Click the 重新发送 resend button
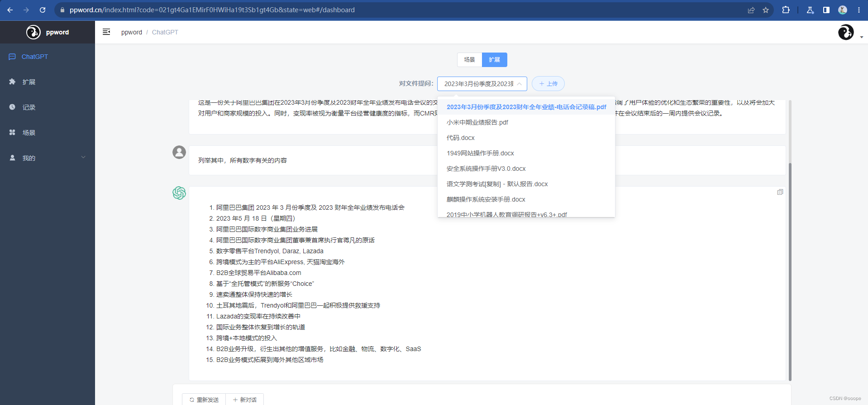868x405 pixels. [x=204, y=400]
